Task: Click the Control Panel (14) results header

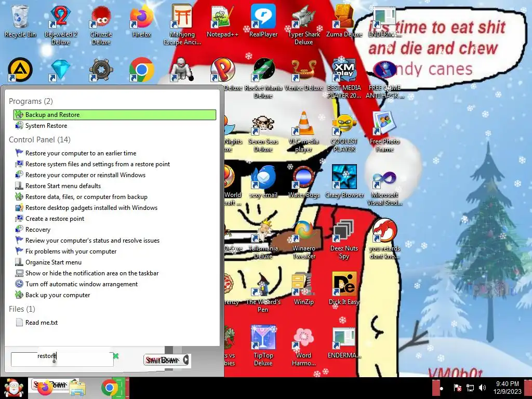Action: tap(39, 139)
